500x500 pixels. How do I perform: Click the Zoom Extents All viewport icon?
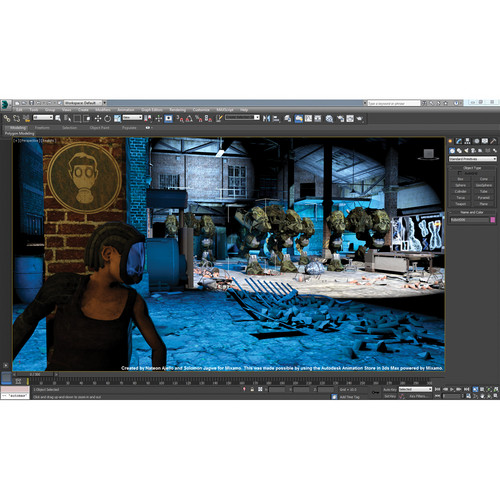pyautogui.click(x=496, y=389)
